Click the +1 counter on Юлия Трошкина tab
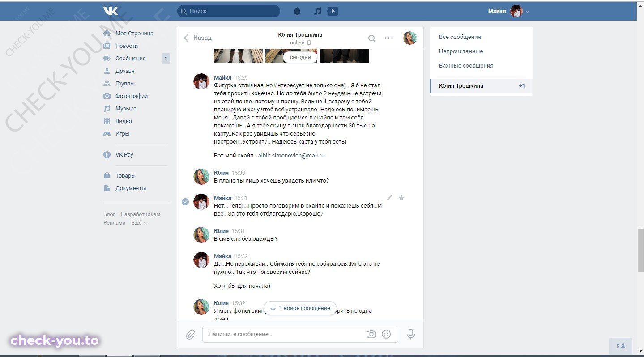The image size is (644, 357). tap(522, 86)
